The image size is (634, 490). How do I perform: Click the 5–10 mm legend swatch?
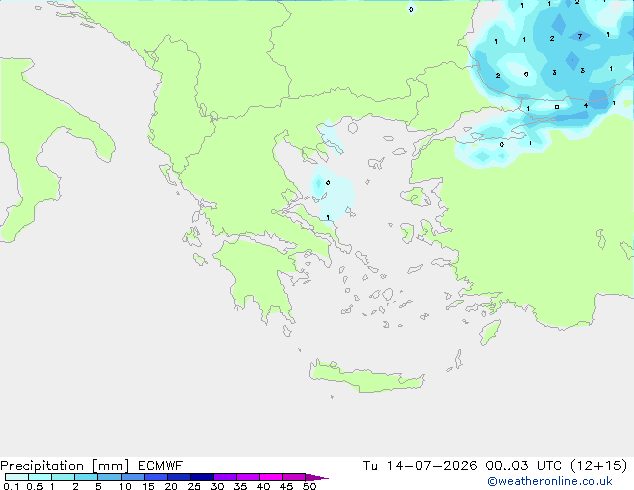click(x=109, y=477)
